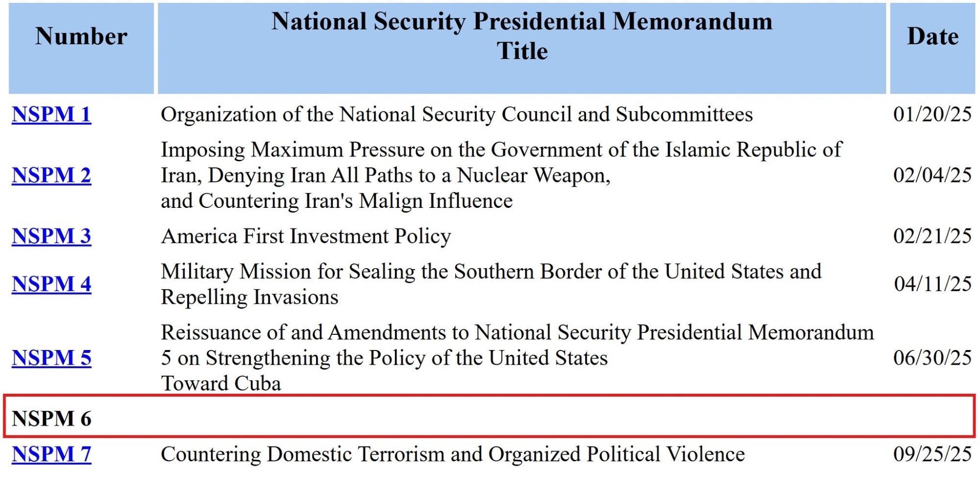The width and height of the screenshot is (980, 477).
Task: Follow the NSPM 3 link
Action: point(51,236)
